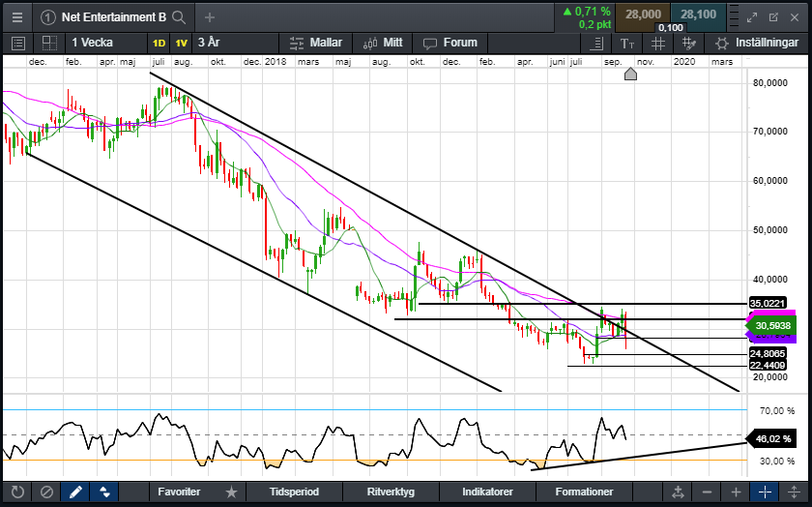
Task: Click the green 30,5938 price label
Action: click(772, 325)
